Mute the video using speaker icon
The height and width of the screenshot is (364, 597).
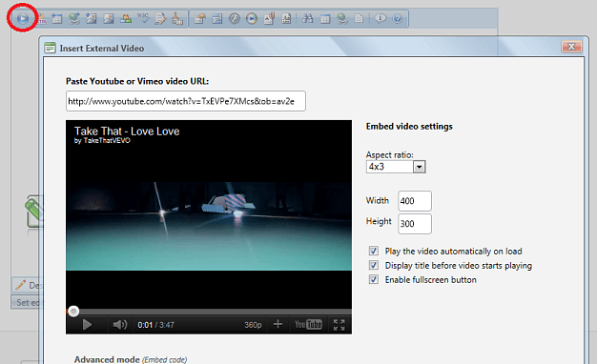tap(120, 325)
